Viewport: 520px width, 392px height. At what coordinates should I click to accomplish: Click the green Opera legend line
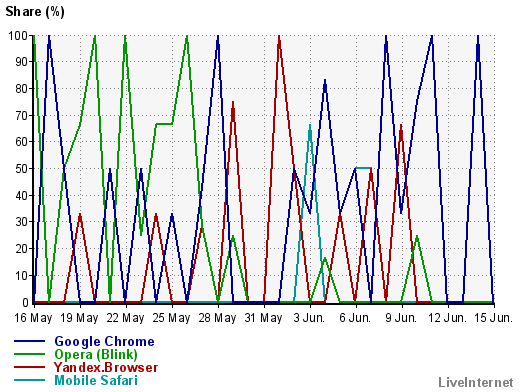pyautogui.click(x=29, y=354)
